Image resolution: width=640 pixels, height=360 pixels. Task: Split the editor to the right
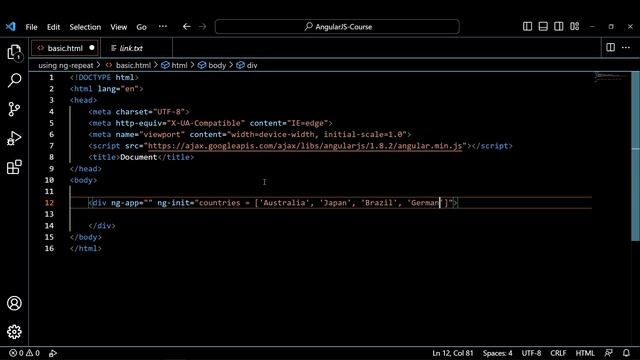[611, 48]
